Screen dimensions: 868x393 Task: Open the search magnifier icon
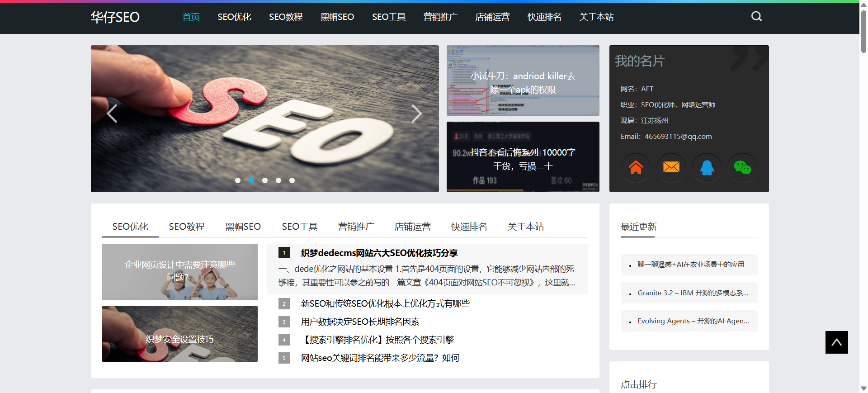[756, 17]
